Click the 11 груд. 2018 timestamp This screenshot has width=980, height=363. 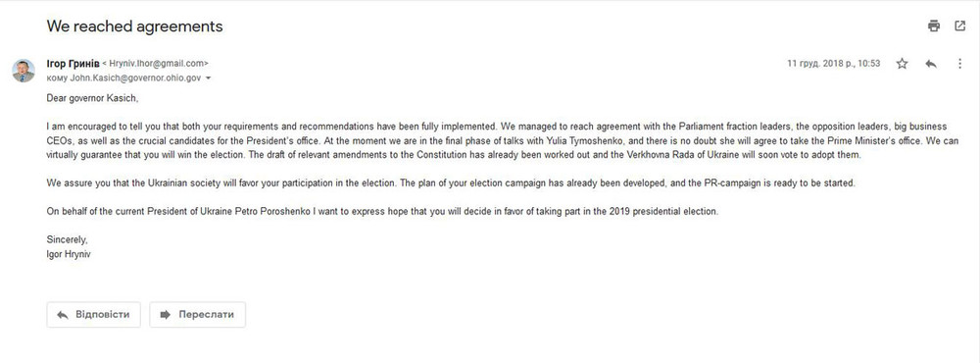pos(834,63)
